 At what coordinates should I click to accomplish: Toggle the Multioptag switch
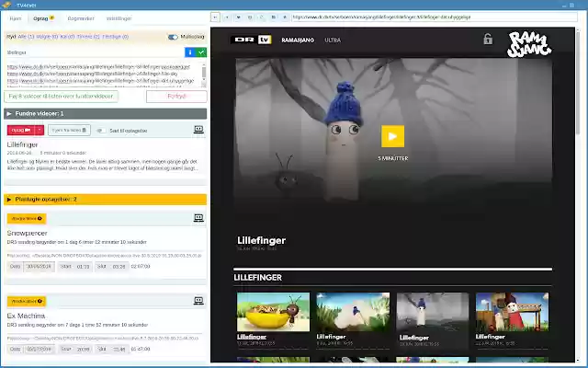(173, 37)
